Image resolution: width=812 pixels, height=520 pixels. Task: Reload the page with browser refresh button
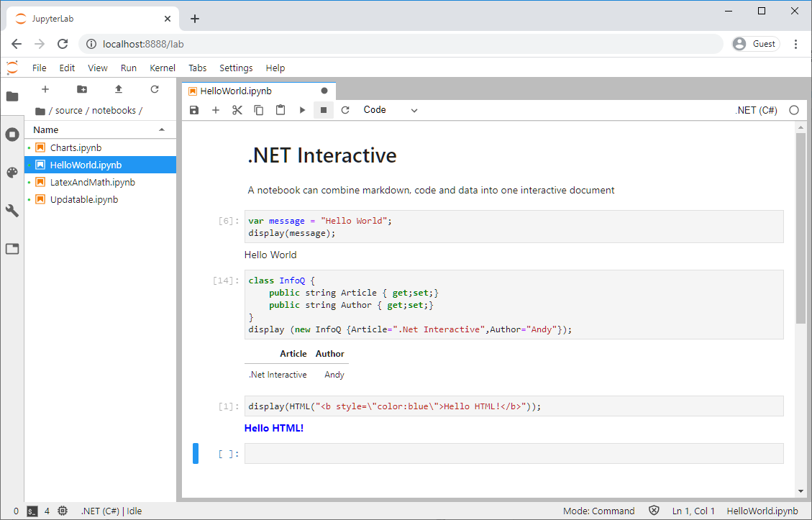coord(63,44)
